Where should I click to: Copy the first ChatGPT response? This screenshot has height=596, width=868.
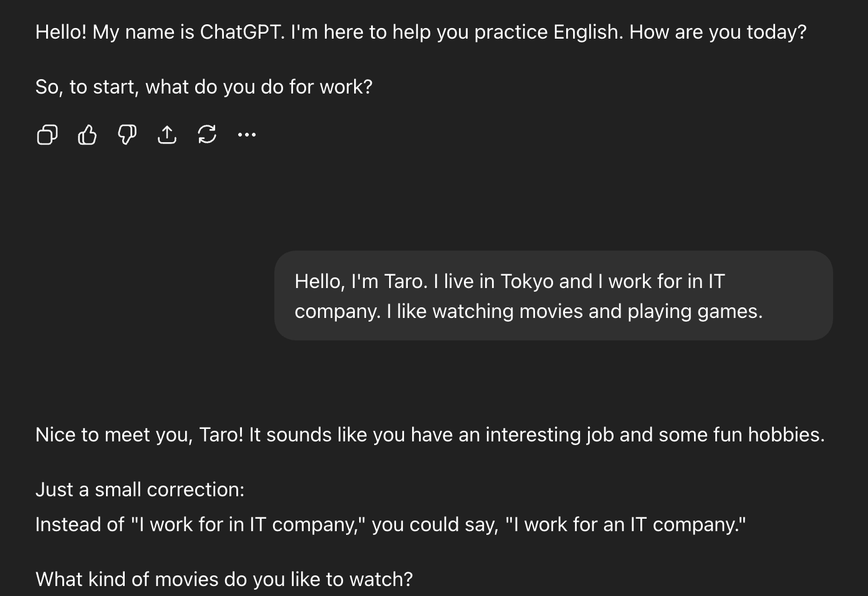(x=47, y=135)
